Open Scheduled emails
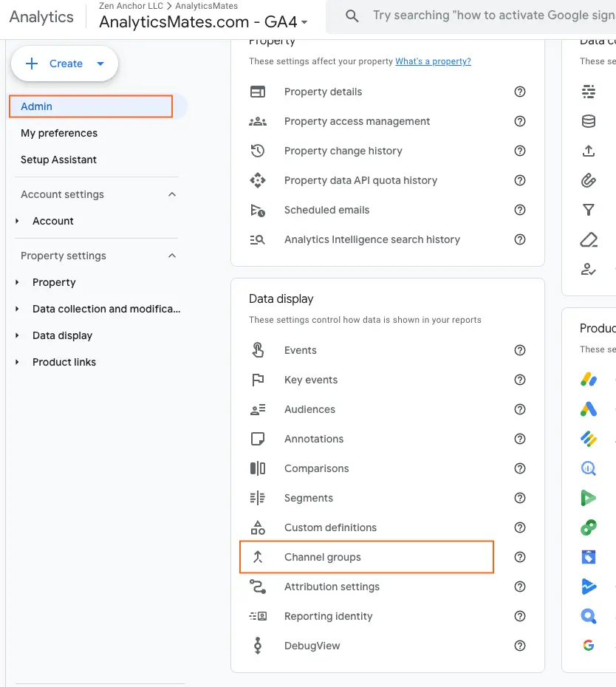 327,211
